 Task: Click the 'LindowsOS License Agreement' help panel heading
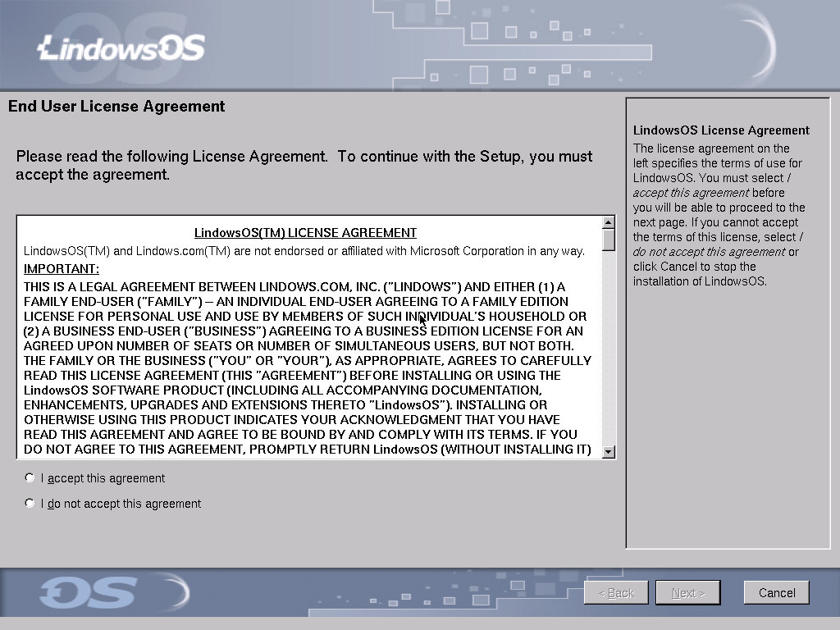pos(721,130)
